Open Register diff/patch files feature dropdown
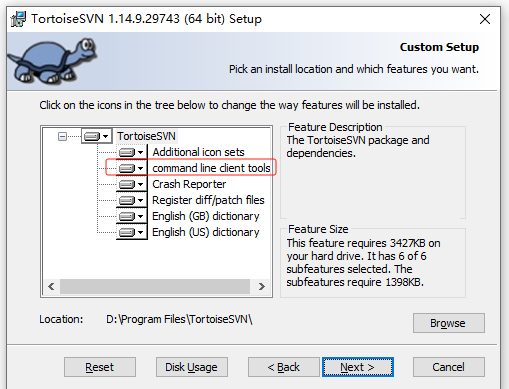This screenshot has height=389, width=509. [132, 200]
